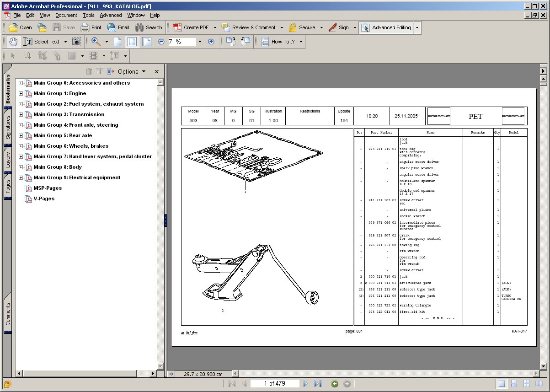The image size is (550, 392).
Task: Click the Open file button
Action: point(20,27)
